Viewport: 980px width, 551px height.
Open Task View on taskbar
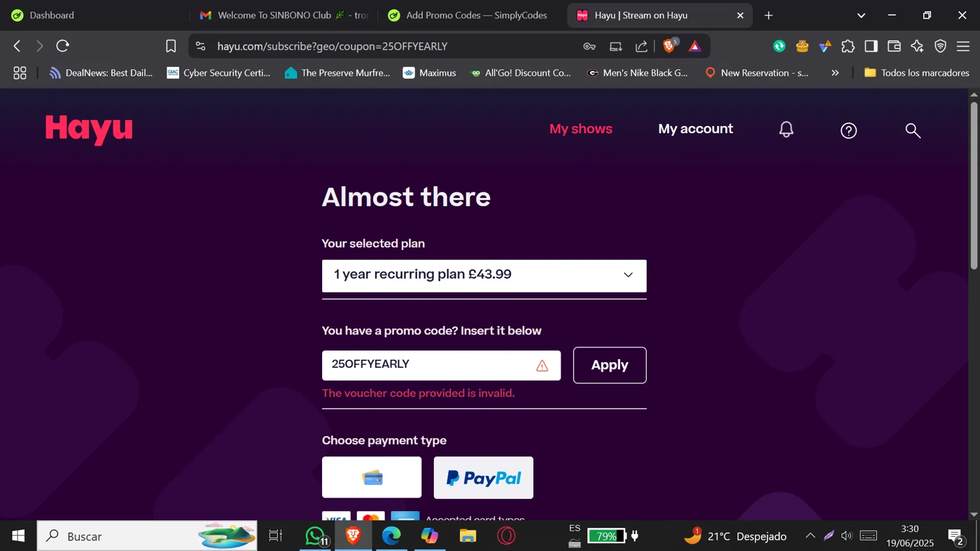(276, 536)
